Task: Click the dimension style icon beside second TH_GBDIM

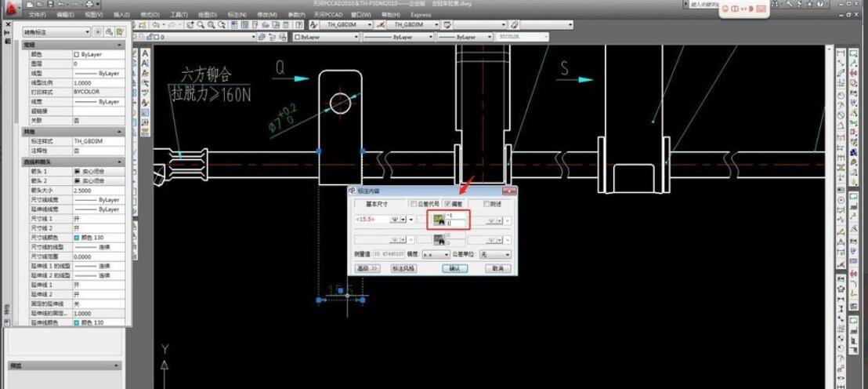Action: [x=380, y=25]
